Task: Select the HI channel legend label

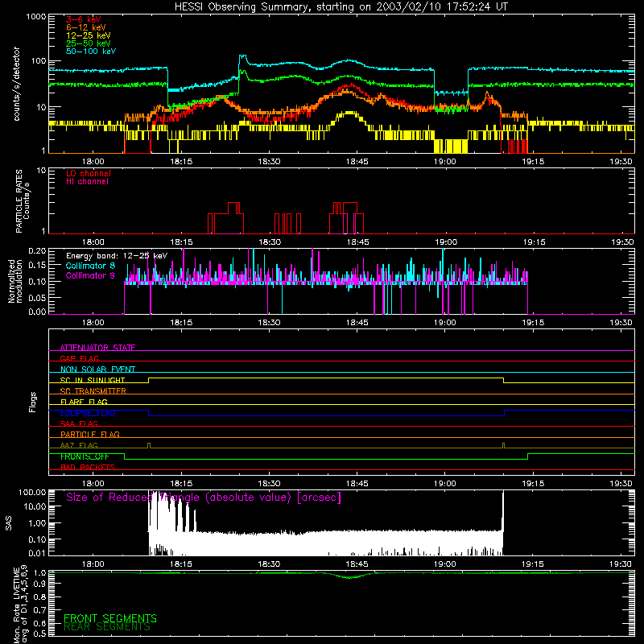Action: pyautogui.click(x=87, y=182)
